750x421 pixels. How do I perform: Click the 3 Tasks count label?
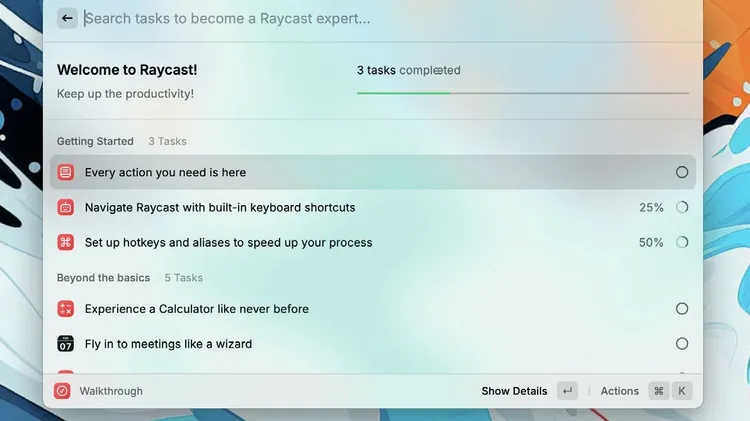[x=167, y=141]
